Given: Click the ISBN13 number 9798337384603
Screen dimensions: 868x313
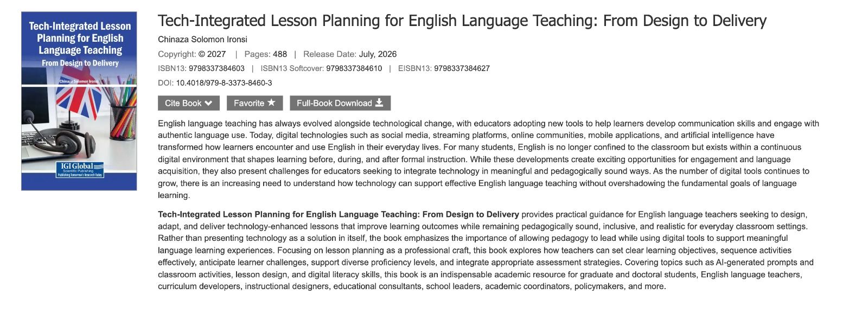Looking at the screenshot, I should click(x=216, y=68).
